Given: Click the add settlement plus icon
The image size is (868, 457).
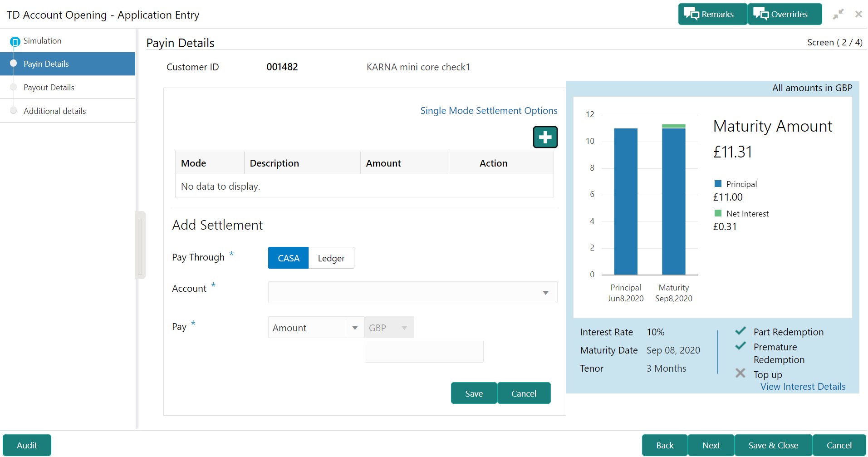Looking at the screenshot, I should pyautogui.click(x=545, y=137).
